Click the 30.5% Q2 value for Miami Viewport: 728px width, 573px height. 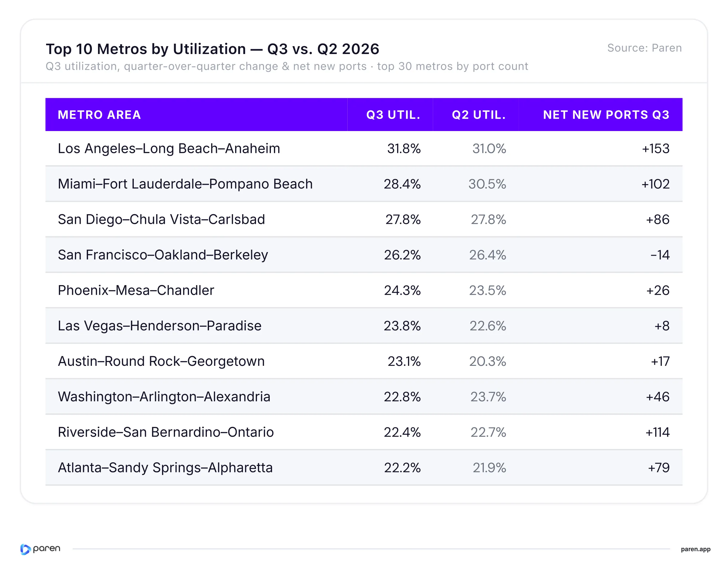click(x=487, y=184)
